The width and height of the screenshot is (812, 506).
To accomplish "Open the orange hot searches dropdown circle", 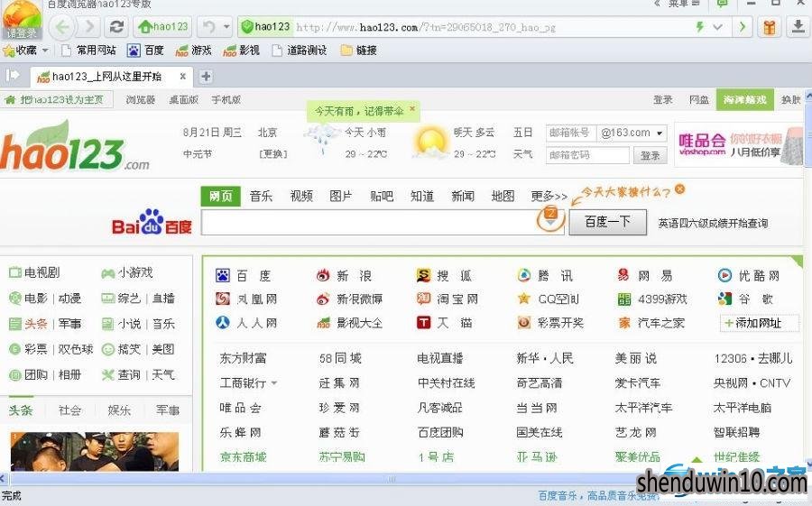I will coord(550,218).
